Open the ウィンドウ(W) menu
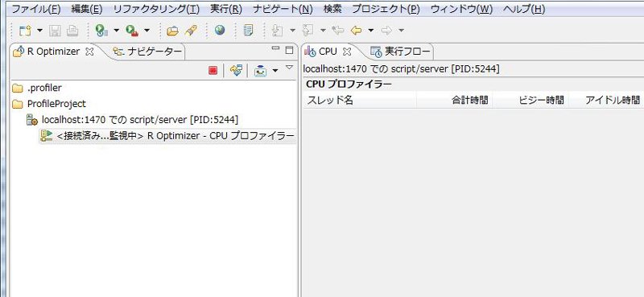This screenshot has width=644, height=297. [x=461, y=9]
